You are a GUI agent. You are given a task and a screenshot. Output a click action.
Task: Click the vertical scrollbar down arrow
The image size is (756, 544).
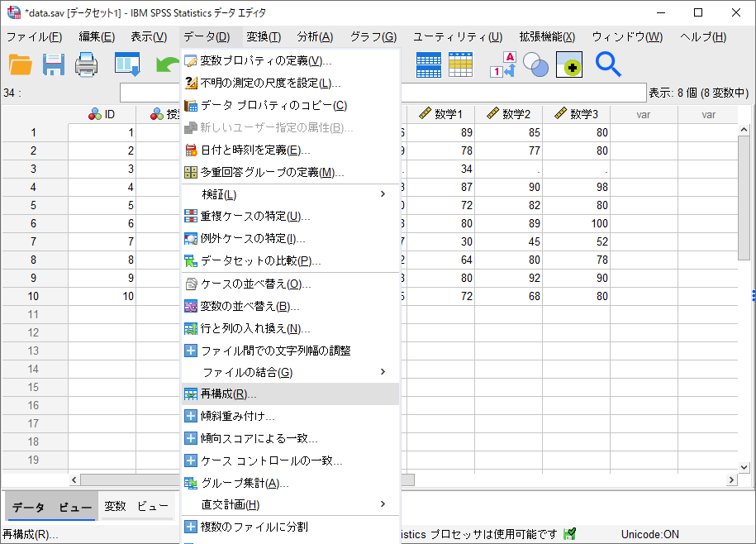click(x=744, y=467)
